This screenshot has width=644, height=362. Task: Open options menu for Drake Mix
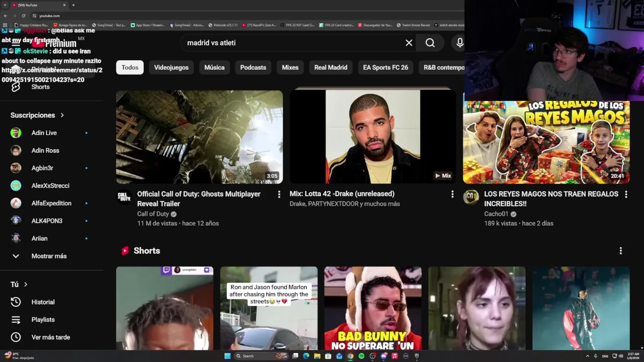(452, 194)
